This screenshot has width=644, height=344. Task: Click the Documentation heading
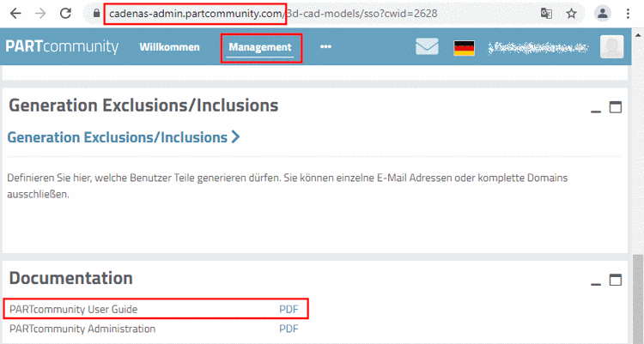click(x=70, y=278)
